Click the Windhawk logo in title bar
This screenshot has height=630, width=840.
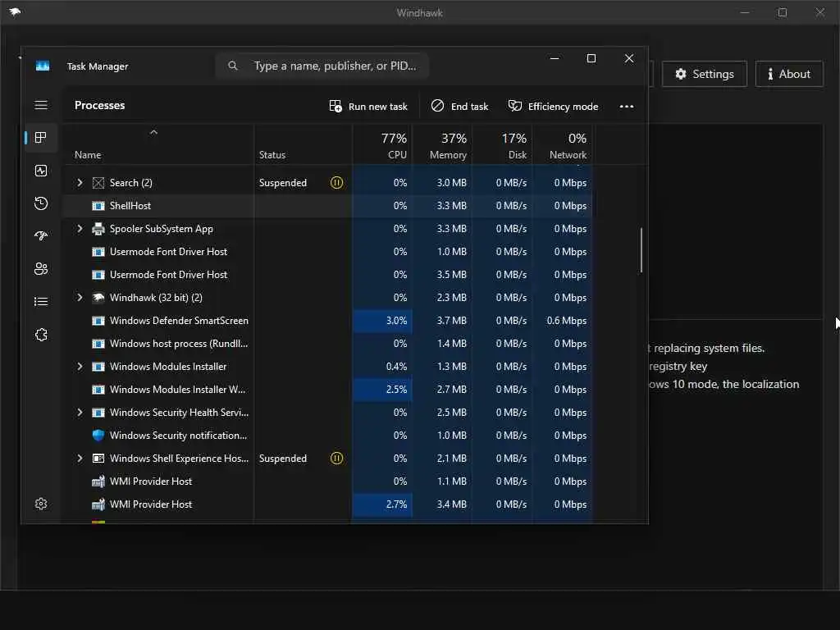coord(15,11)
